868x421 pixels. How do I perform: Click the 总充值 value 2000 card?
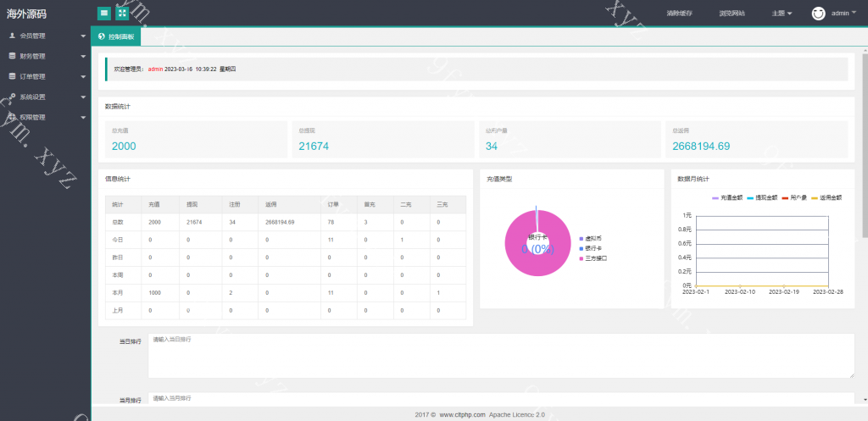click(x=196, y=140)
